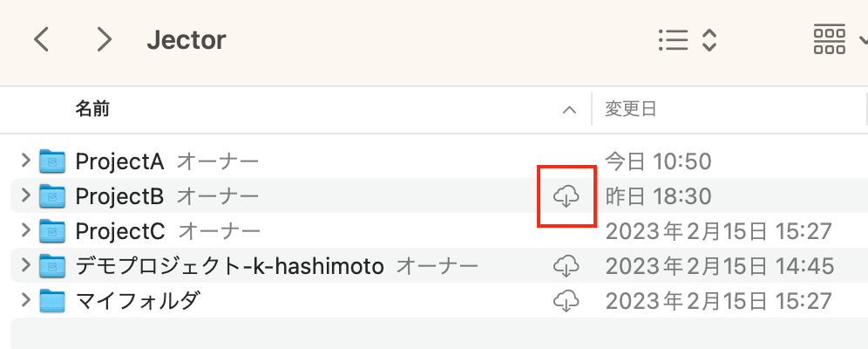Select the ProjectB row name
The height and width of the screenshot is (349, 868).
(119, 196)
